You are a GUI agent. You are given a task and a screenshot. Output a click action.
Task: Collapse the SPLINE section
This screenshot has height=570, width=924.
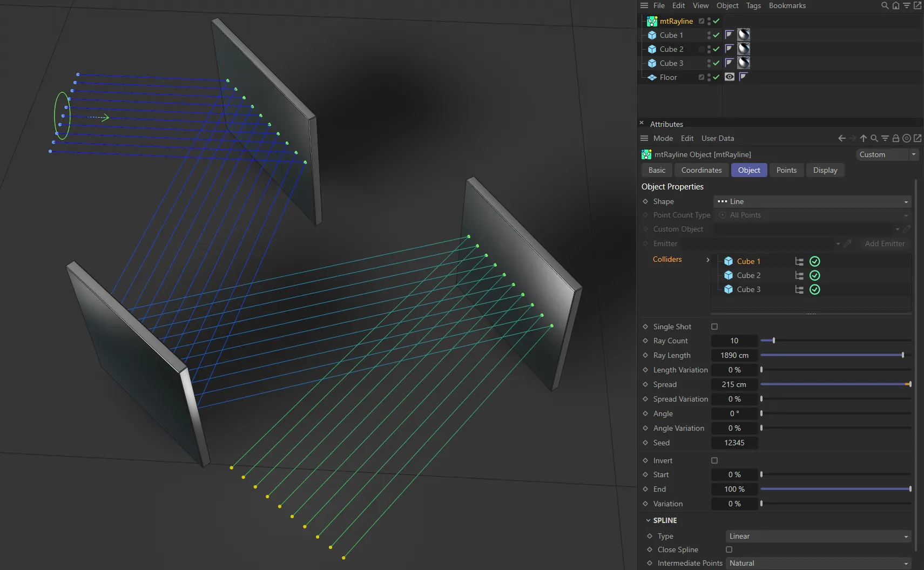(x=648, y=520)
